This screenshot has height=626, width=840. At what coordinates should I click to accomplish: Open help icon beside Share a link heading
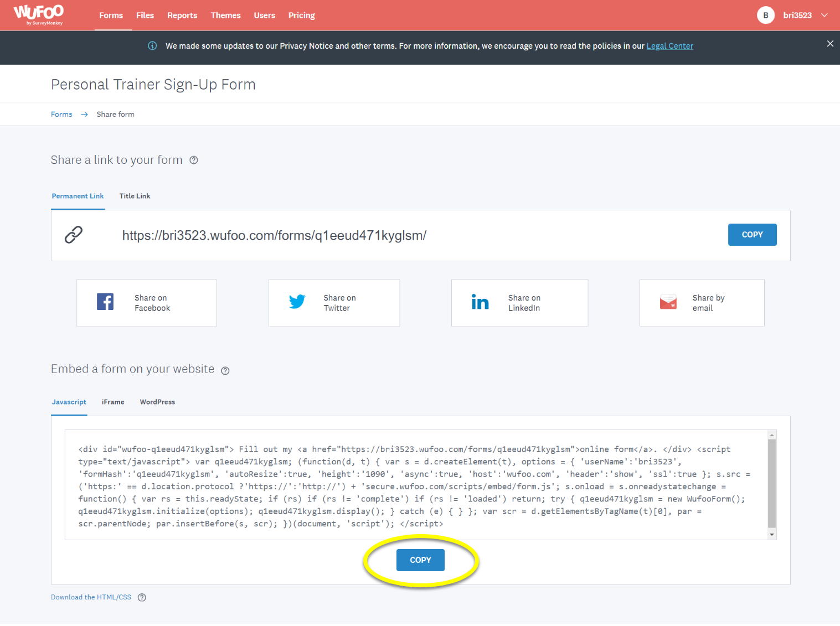pos(194,160)
